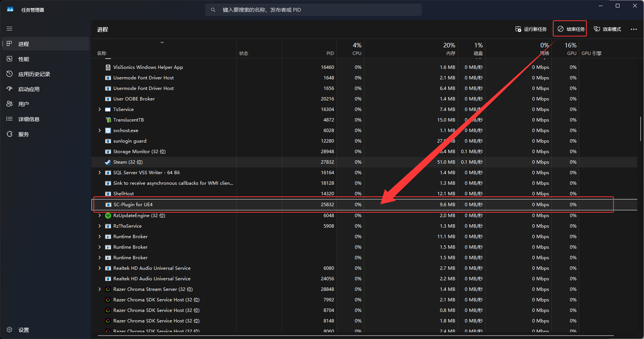
Task: Click the TsService process icon
Action: pyautogui.click(x=108, y=109)
